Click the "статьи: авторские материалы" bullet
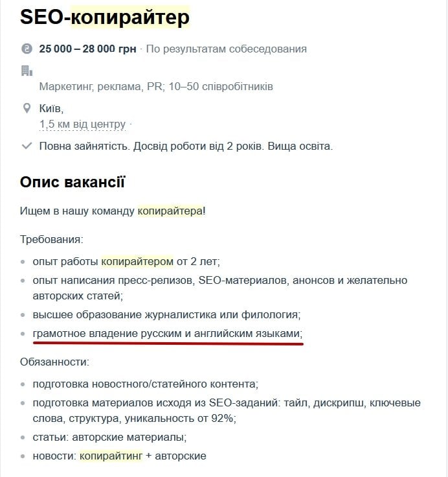 pos(109,437)
